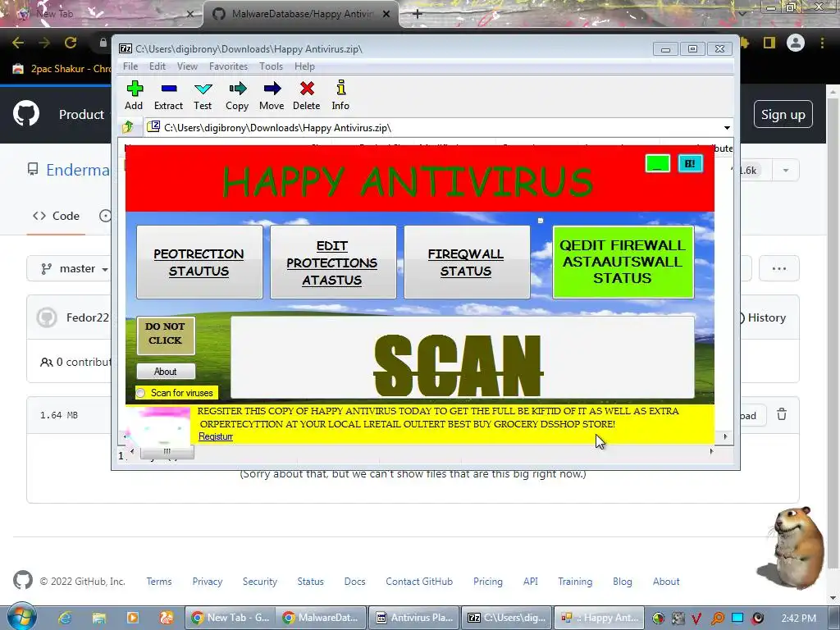Click the taskbar clock 2:42 PM
The width and height of the screenshot is (840, 630).
pos(799,618)
